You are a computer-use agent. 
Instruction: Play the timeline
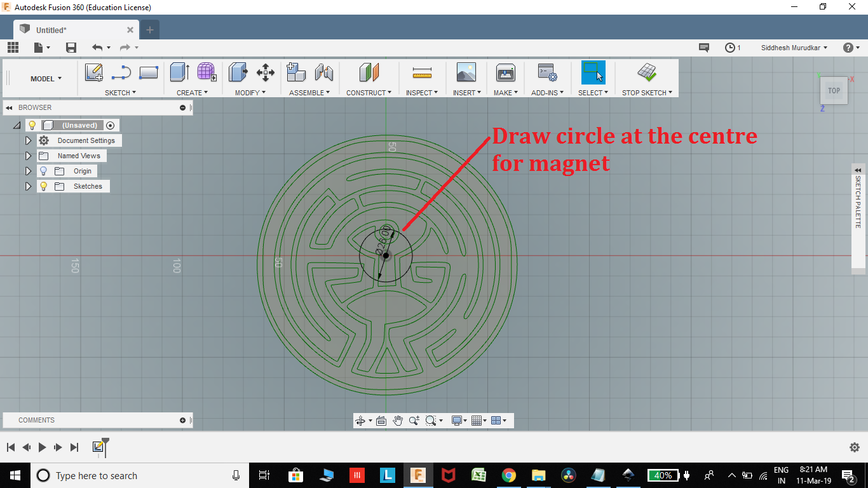[42, 447]
